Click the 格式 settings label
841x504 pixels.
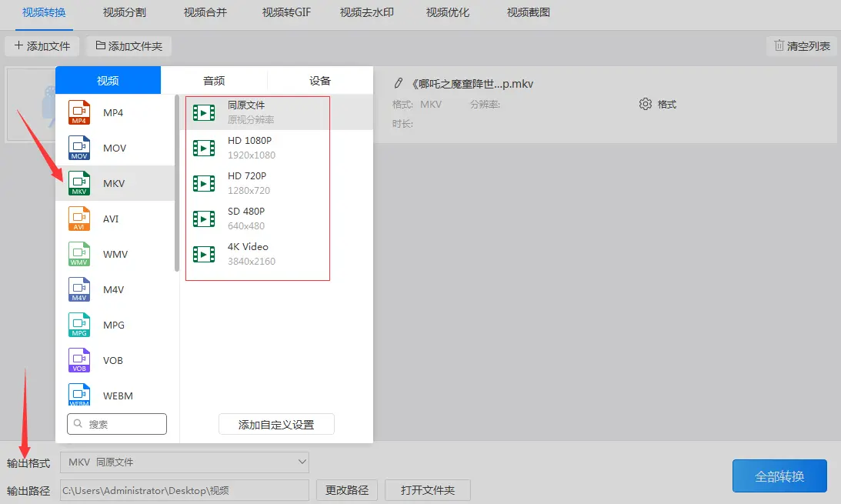click(x=666, y=104)
